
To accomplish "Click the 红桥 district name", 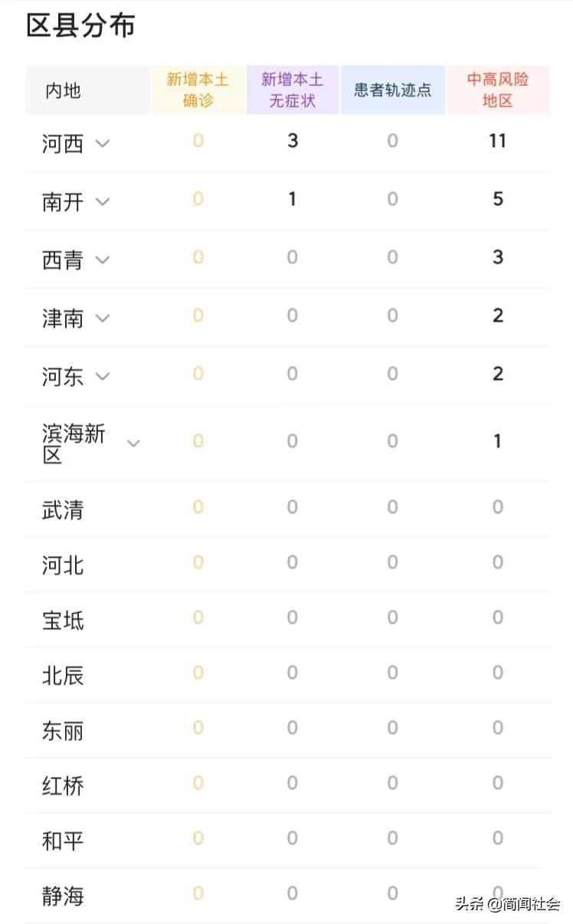I will point(63,786).
